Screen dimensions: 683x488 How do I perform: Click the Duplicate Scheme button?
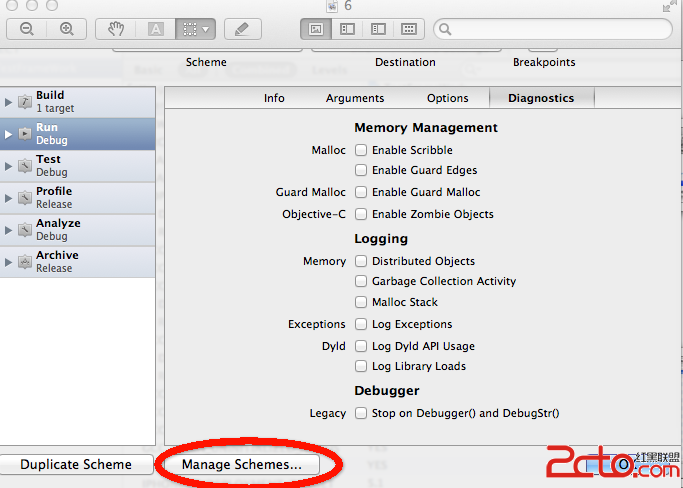[x=76, y=464]
